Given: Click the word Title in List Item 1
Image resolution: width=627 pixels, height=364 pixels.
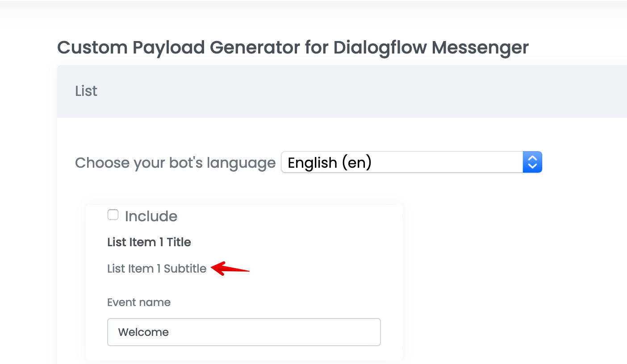Looking at the screenshot, I should (x=179, y=242).
